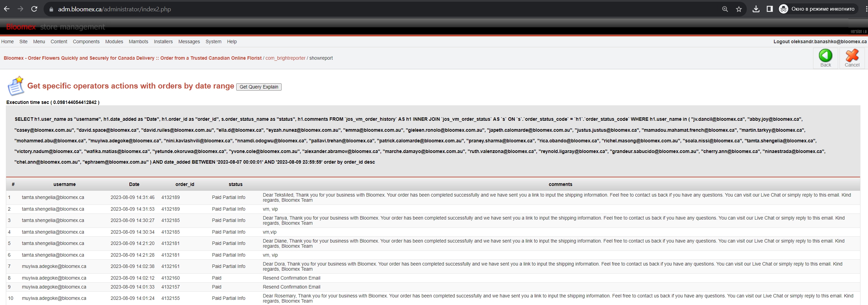Open the System menu
This screenshot has width=868, height=305.
214,42
